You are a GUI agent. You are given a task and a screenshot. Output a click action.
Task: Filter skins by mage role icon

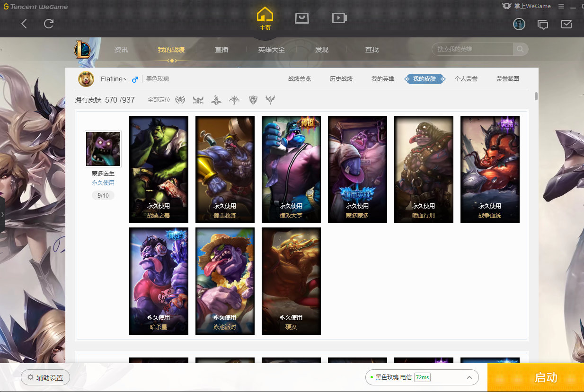coord(216,100)
